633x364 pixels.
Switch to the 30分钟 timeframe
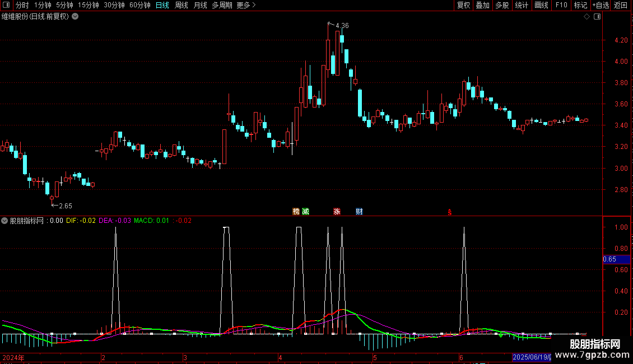(x=114, y=5)
